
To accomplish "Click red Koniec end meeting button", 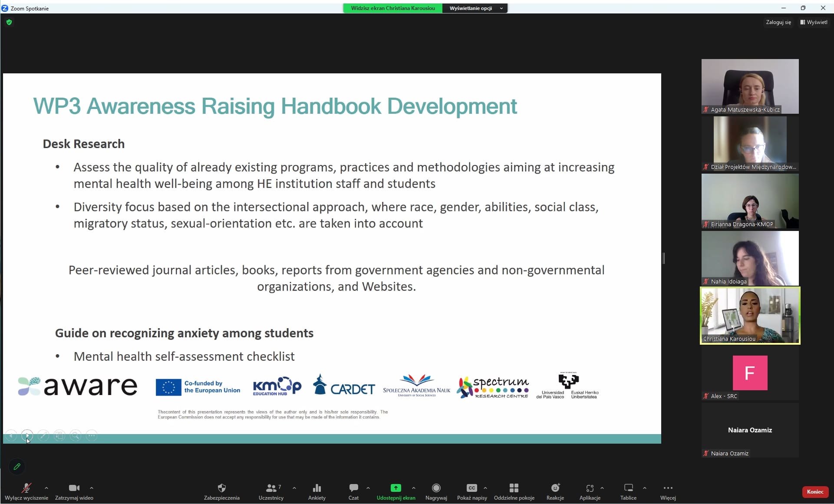I will 815,492.
